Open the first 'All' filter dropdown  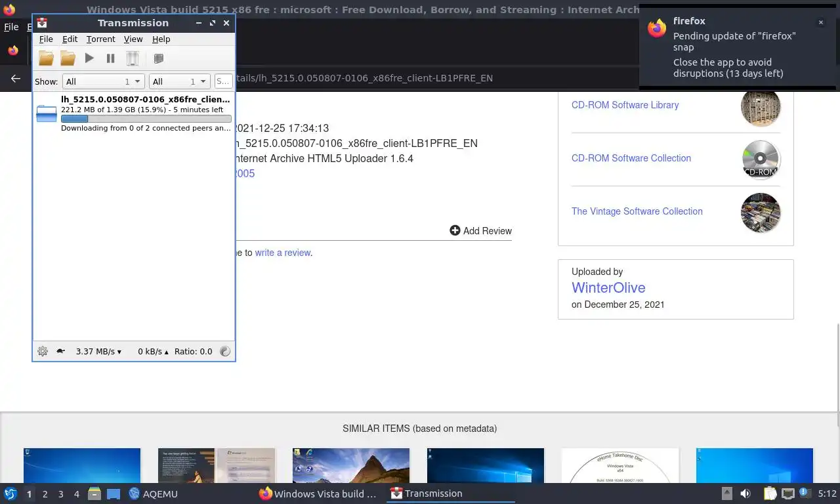coord(103,81)
